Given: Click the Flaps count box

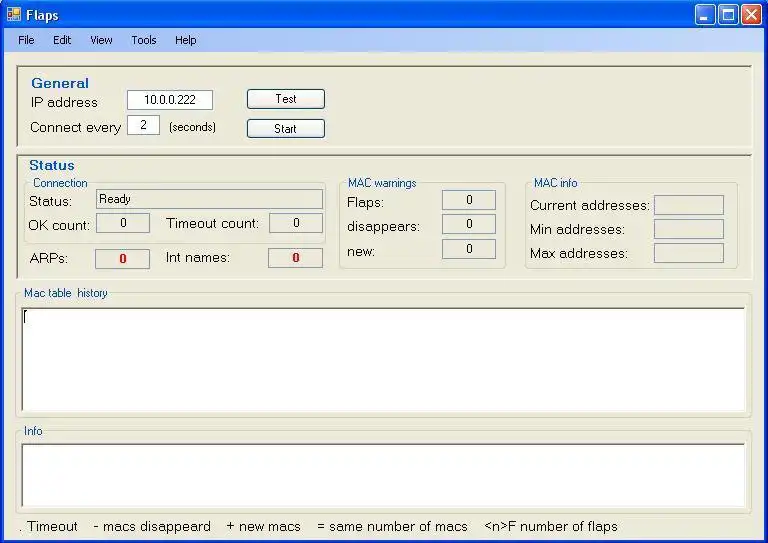Looking at the screenshot, I should point(469,200).
